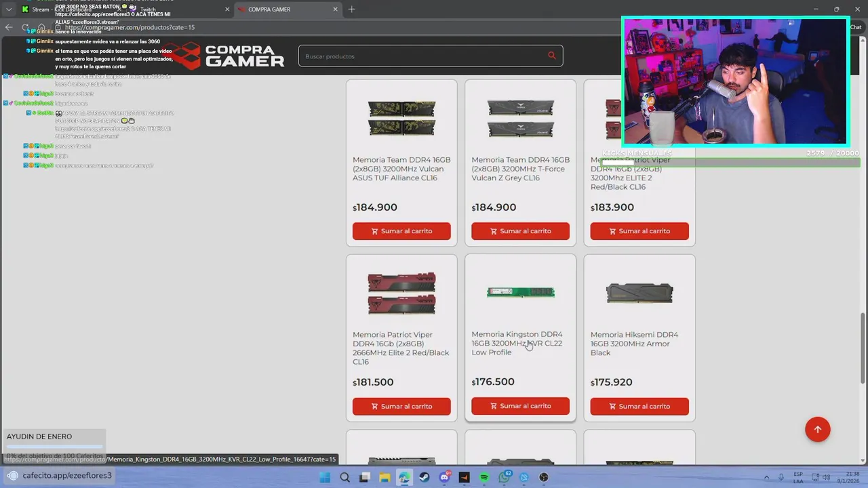Image resolution: width=868 pixels, height=488 pixels.
Task: Reload the Compra Gamer page
Action: (25, 27)
